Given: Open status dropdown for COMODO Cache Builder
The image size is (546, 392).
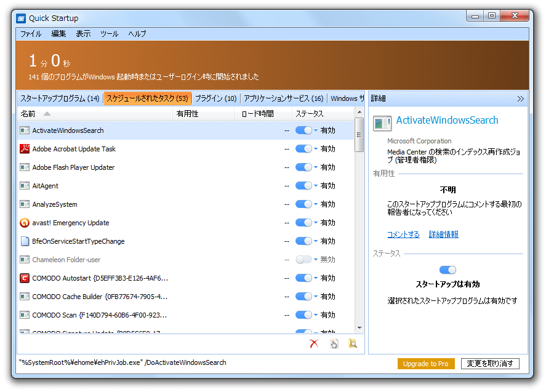Looking at the screenshot, I should click(316, 296).
